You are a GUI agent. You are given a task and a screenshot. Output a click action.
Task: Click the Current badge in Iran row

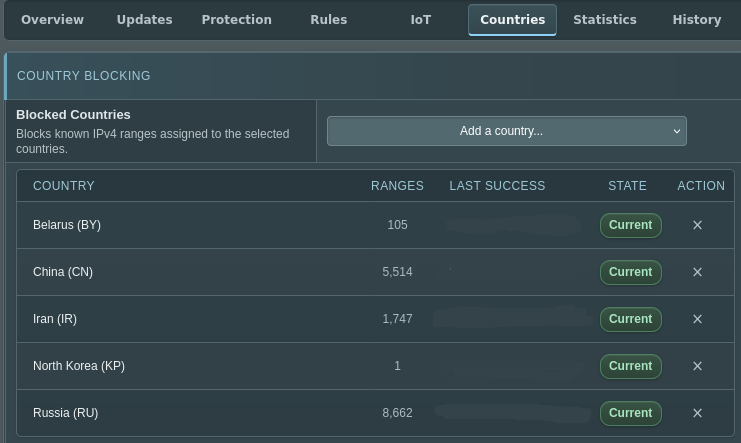pos(630,319)
